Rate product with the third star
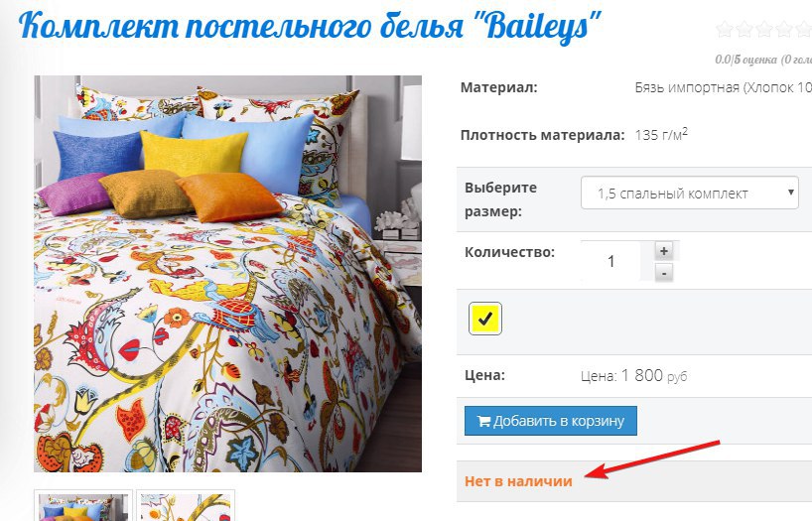The width and height of the screenshot is (812, 521). pyautogui.click(x=763, y=29)
